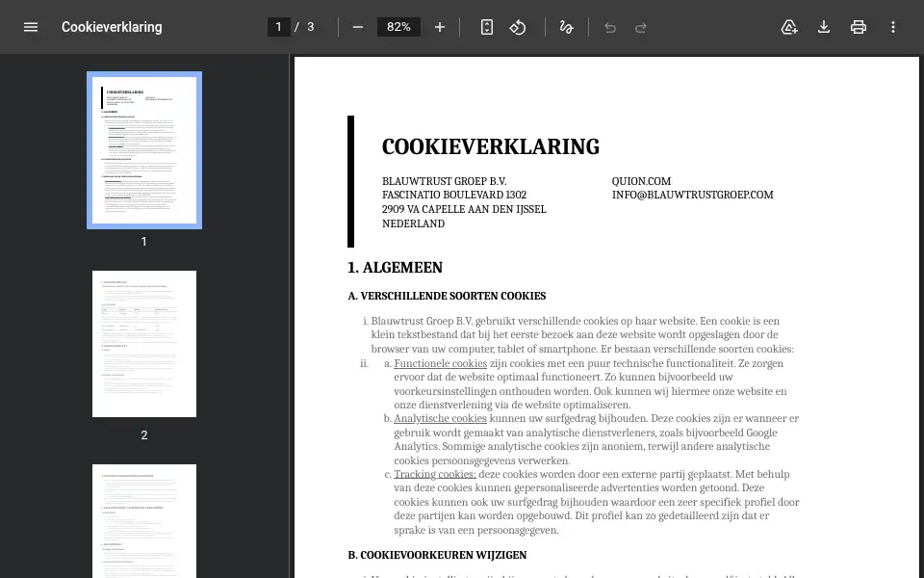Click the text QUION.COM
Viewport: 924px width, 578px height.
click(x=641, y=181)
